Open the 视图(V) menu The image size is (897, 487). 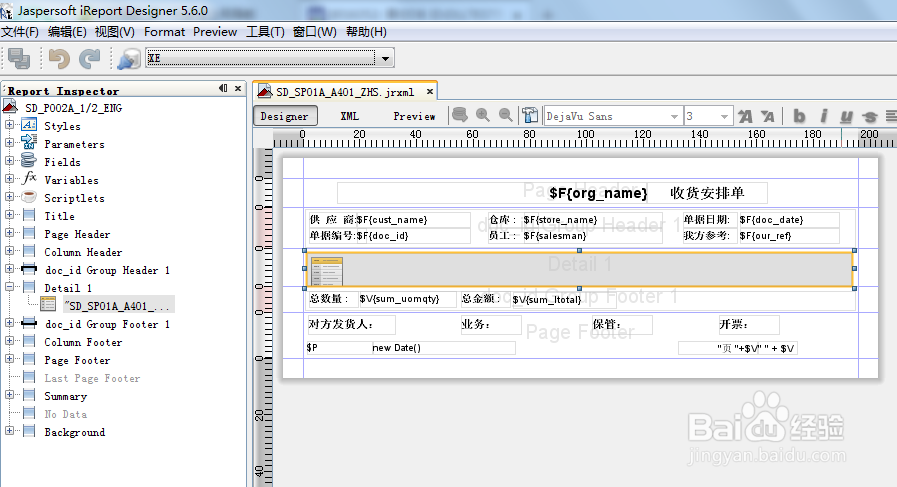(114, 32)
